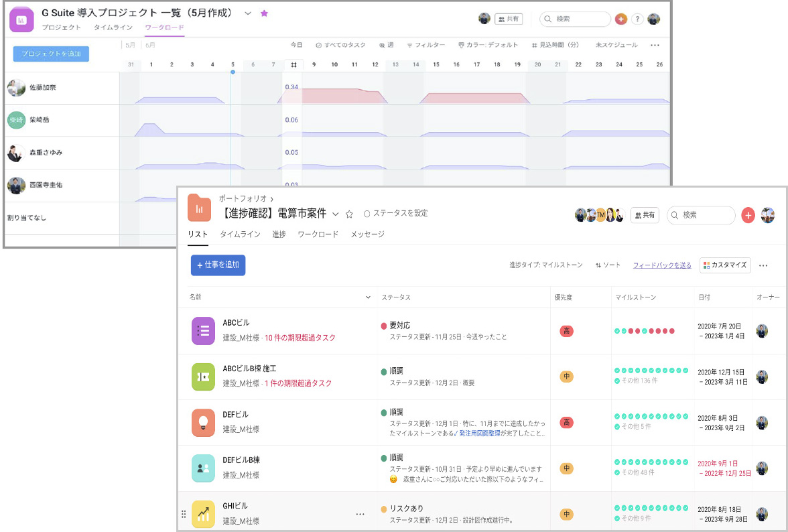The image size is (788, 532).
Task: Open the ellipsis menu next to カスタマイズ
Action: [763, 266]
